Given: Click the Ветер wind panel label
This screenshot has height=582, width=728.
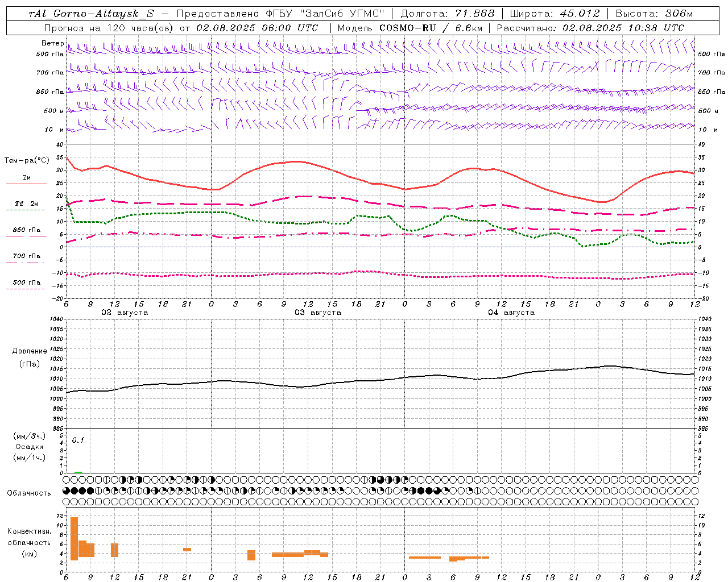Looking at the screenshot, I should tap(52, 43).
